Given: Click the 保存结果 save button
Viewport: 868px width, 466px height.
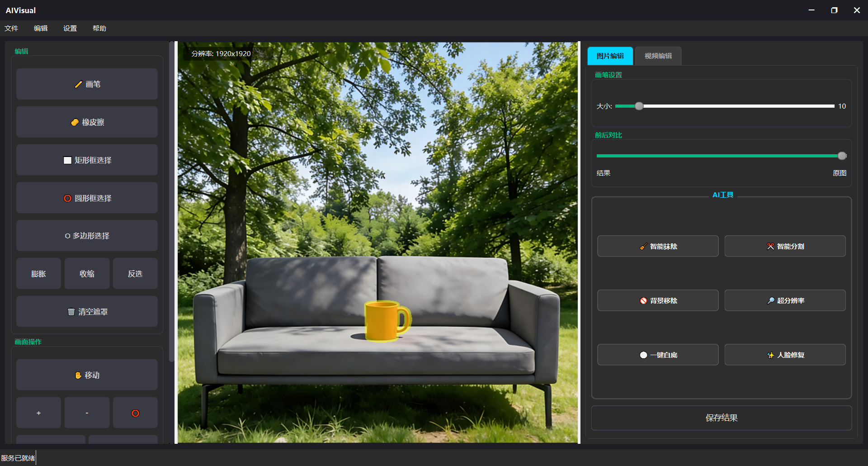Looking at the screenshot, I should [722, 418].
